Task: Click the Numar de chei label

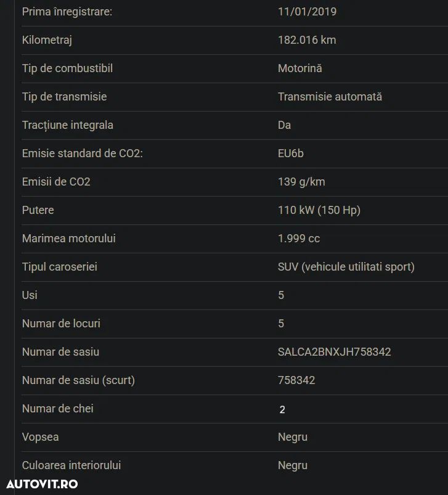Action: click(x=58, y=409)
